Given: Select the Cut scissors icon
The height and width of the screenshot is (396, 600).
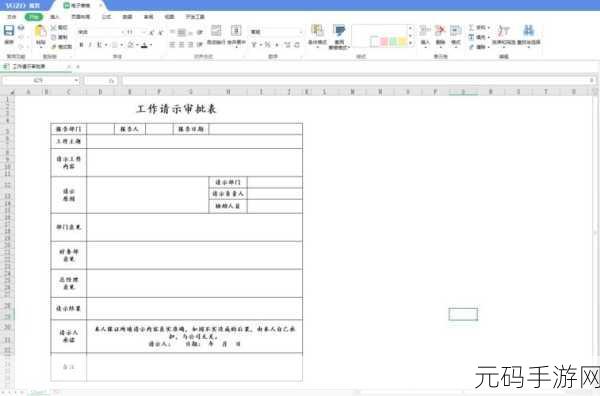Looking at the screenshot, I should coord(54,28).
